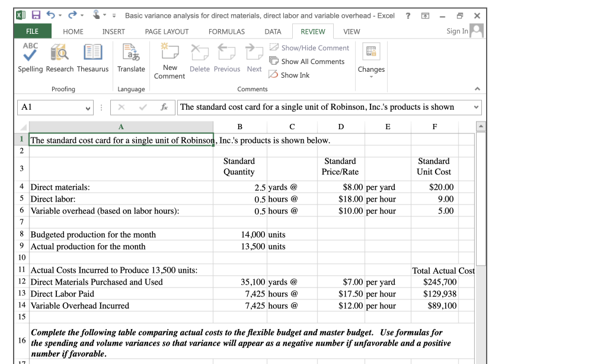The width and height of the screenshot is (607, 364).
Task: Toggle Show All Comments
Action: pyautogui.click(x=306, y=61)
